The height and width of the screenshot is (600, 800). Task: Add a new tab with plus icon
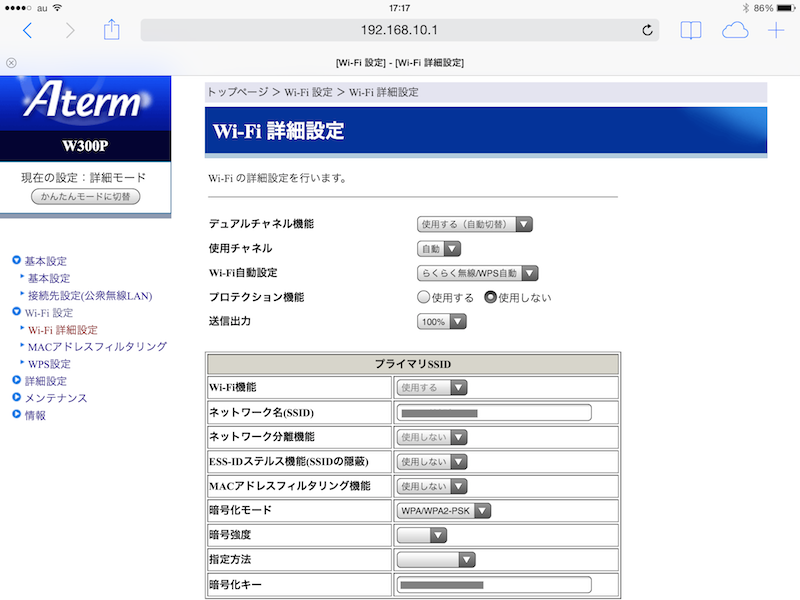(x=776, y=31)
